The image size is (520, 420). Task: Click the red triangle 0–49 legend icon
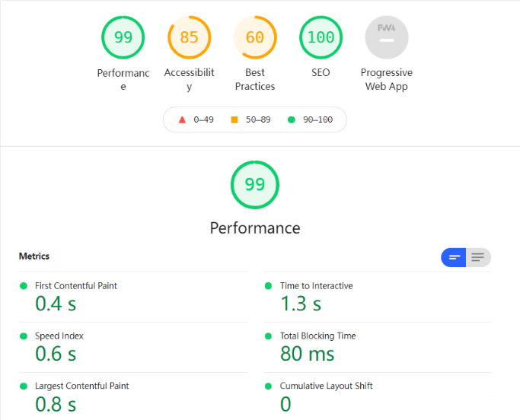pos(182,119)
